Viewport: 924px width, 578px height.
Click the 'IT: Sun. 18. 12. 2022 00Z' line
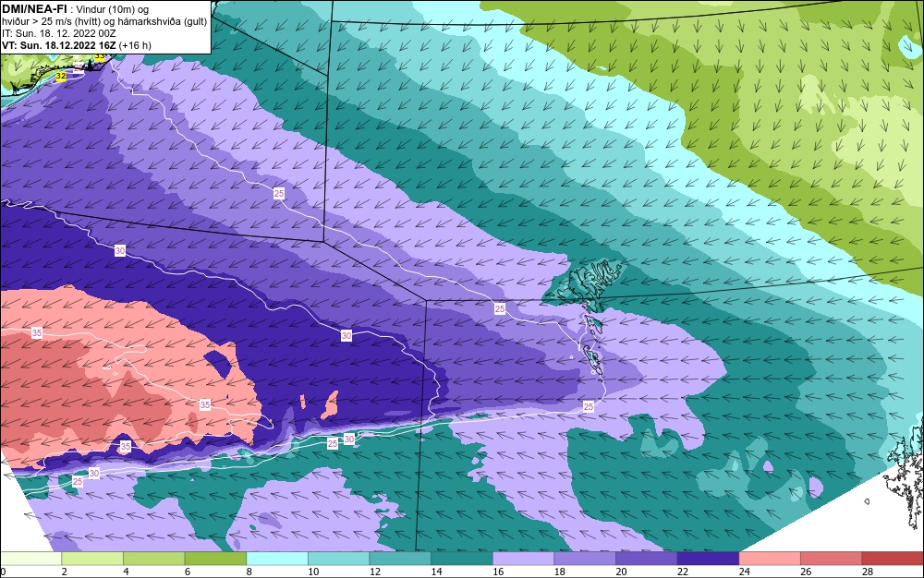(59, 33)
